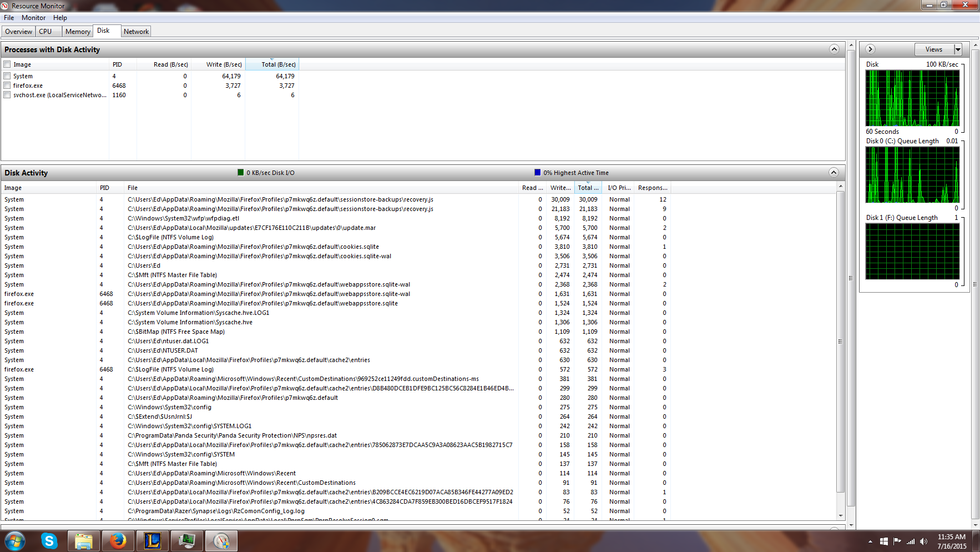Check the firefox.exe process checkbox
The height and width of the screenshot is (552, 980).
point(7,86)
